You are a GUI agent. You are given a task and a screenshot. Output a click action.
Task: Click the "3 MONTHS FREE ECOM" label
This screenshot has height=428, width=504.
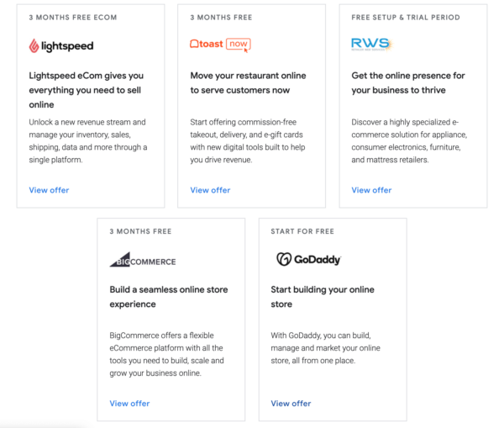click(73, 17)
